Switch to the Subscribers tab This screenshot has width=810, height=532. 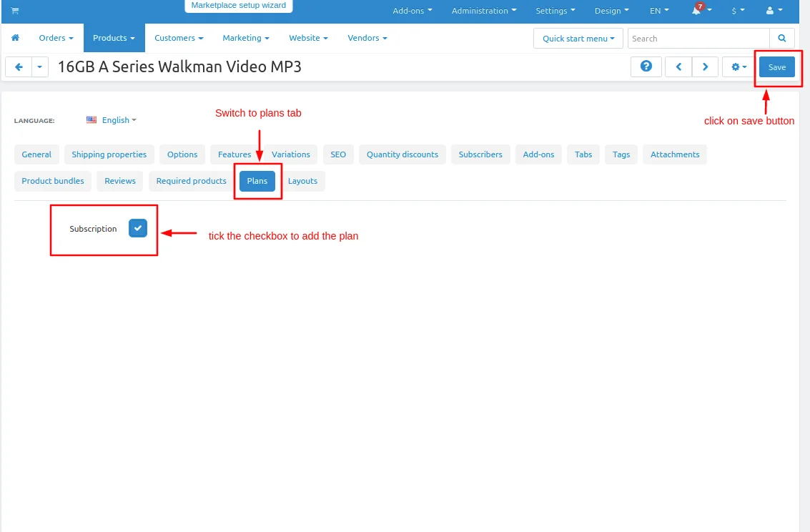coord(480,154)
